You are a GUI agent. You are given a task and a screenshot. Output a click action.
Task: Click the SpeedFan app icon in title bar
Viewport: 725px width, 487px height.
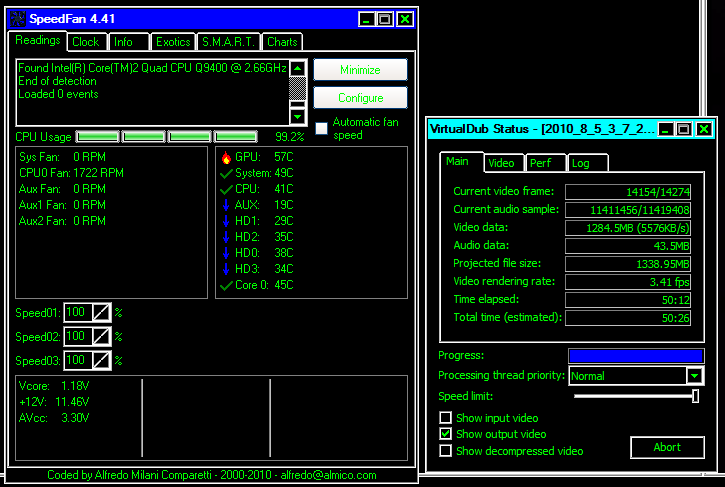18,19
